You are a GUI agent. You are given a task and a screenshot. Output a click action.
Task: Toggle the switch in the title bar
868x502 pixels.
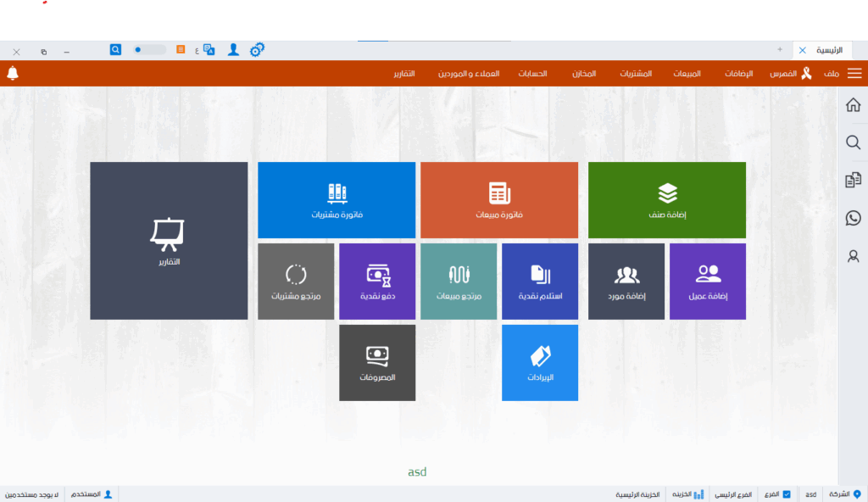click(x=149, y=50)
